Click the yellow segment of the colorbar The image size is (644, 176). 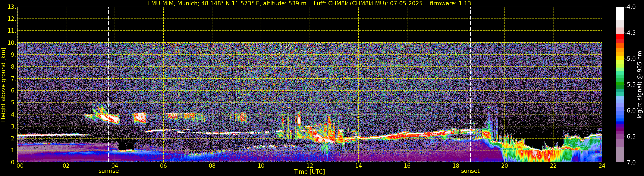pyautogui.click(x=620, y=58)
